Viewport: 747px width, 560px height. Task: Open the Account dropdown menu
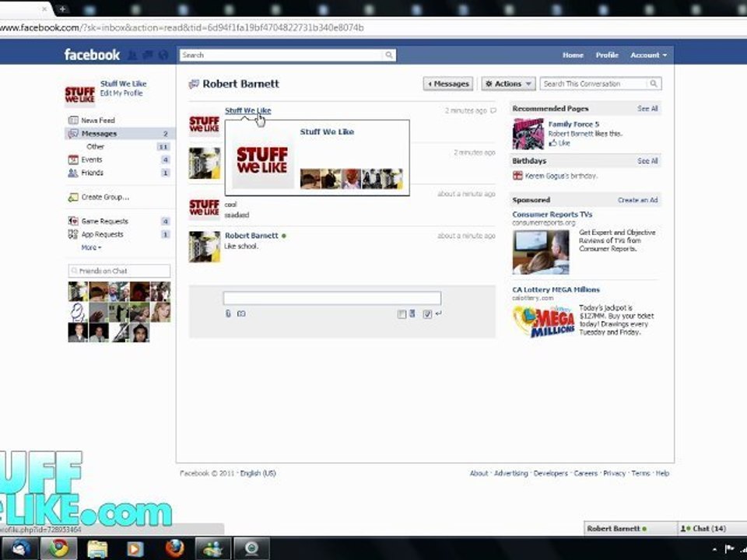click(648, 55)
